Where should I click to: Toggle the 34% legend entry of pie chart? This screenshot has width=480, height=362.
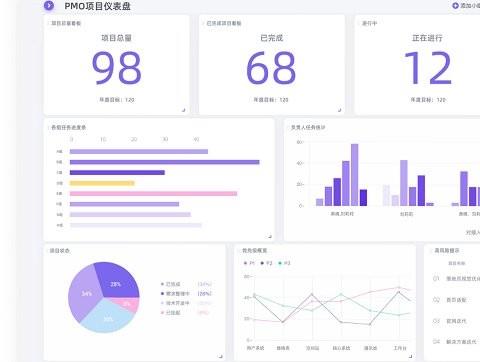(186, 284)
